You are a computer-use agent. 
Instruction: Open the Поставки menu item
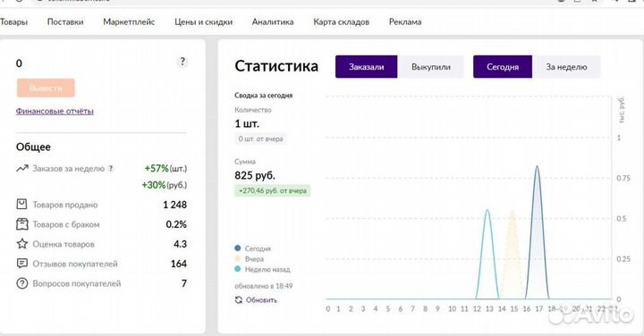(65, 22)
